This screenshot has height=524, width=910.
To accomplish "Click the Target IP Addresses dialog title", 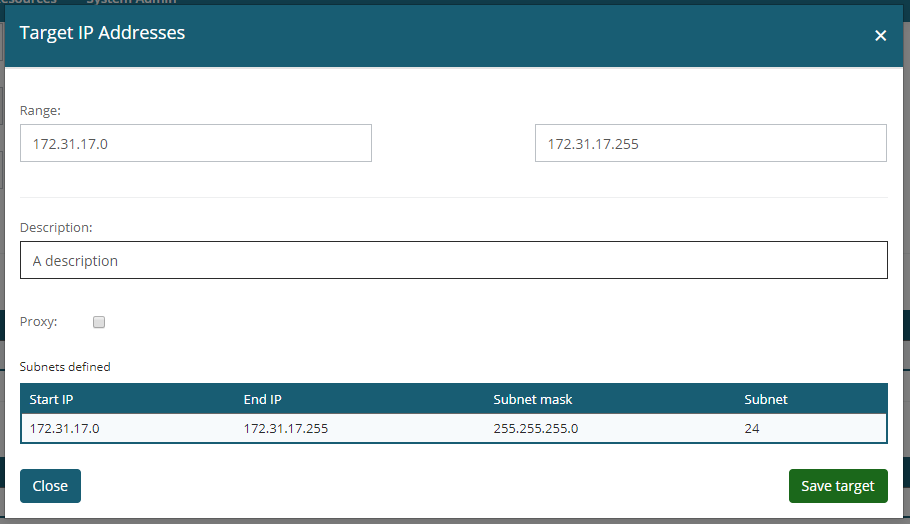I will [x=102, y=33].
